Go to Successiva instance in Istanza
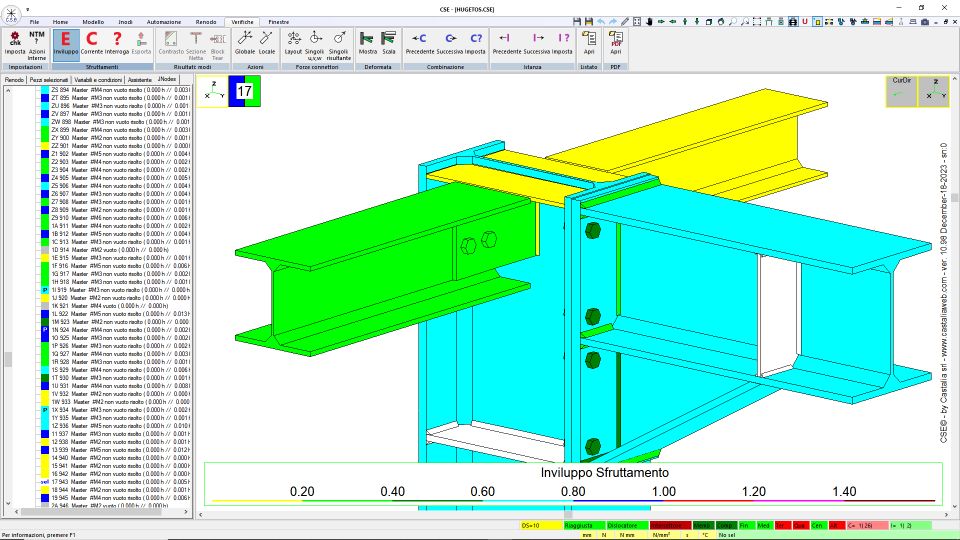The width and height of the screenshot is (960, 540). click(x=538, y=44)
